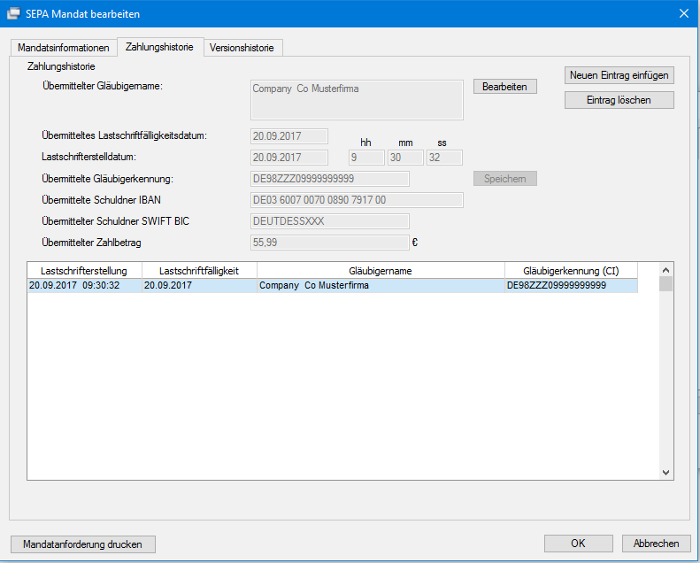Cancel with the Abbrechen button
Image resolution: width=700 pixels, height=563 pixels.
click(x=656, y=543)
